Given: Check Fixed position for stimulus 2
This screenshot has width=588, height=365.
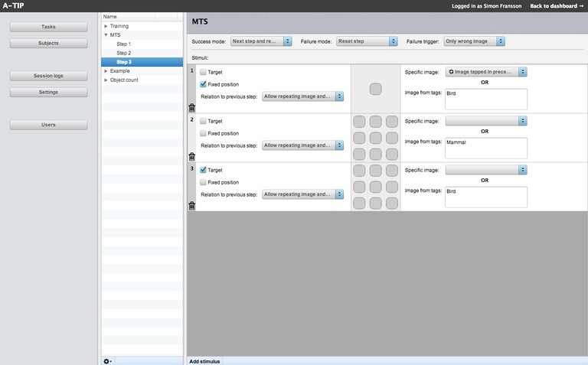Looking at the screenshot, I should coord(203,133).
